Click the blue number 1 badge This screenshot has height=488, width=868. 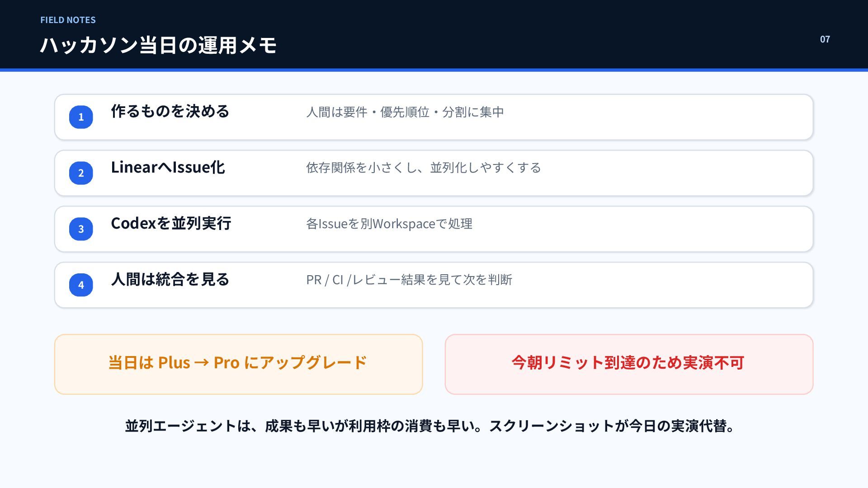[81, 117]
